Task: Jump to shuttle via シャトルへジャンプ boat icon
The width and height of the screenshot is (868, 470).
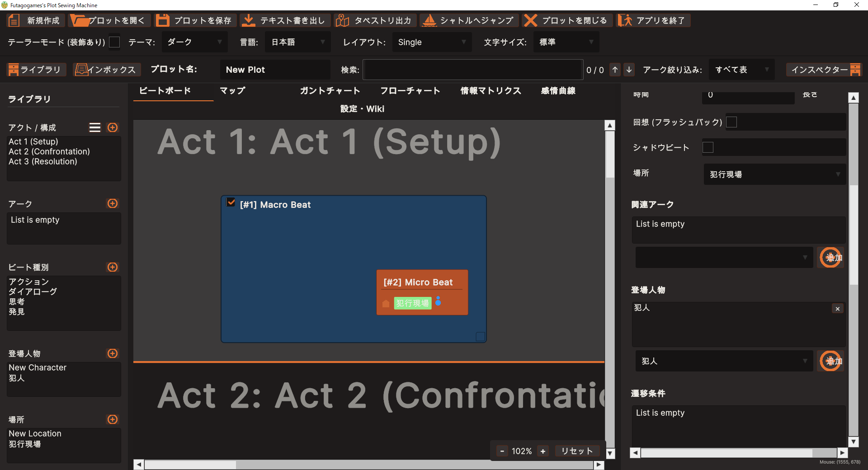Action: (429, 20)
